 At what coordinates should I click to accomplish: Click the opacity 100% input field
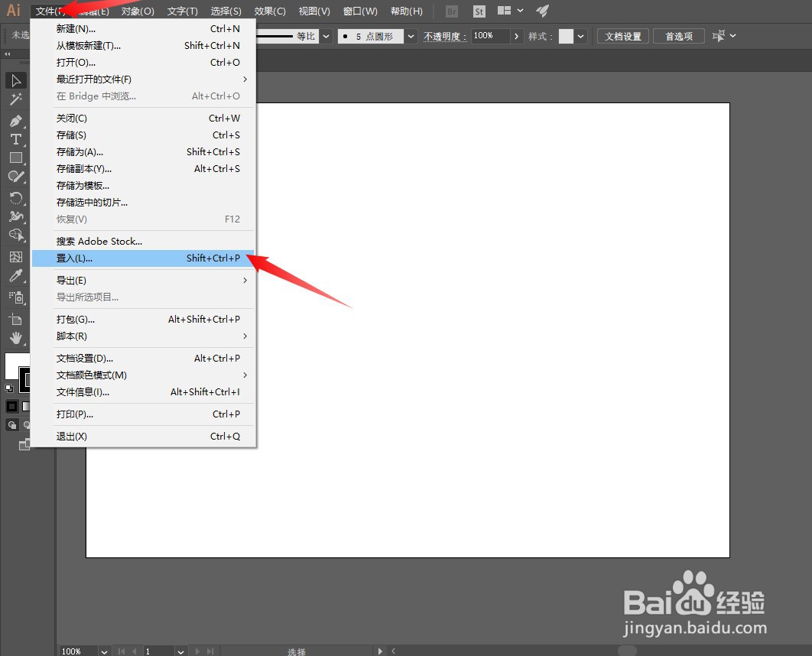pos(490,36)
